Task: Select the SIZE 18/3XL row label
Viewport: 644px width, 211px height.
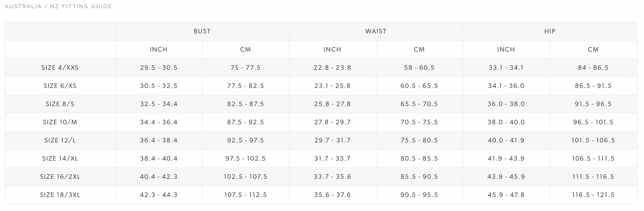Action: pyautogui.click(x=60, y=194)
